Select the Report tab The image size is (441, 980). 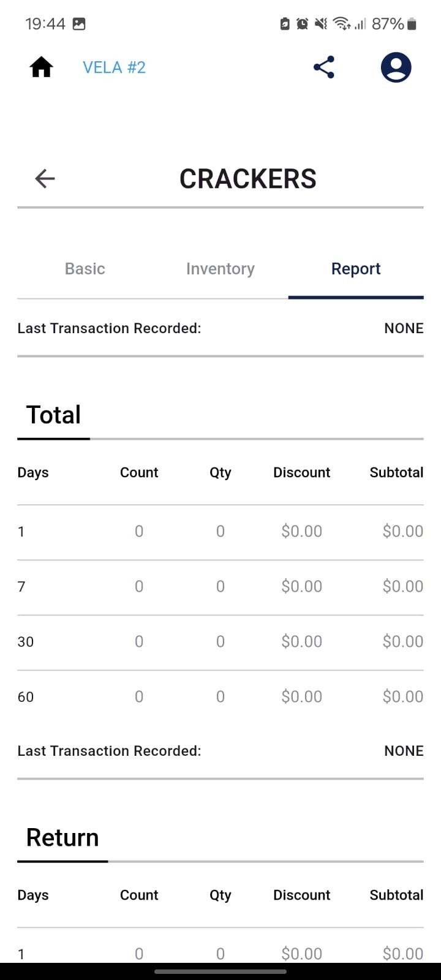[x=356, y=269]
